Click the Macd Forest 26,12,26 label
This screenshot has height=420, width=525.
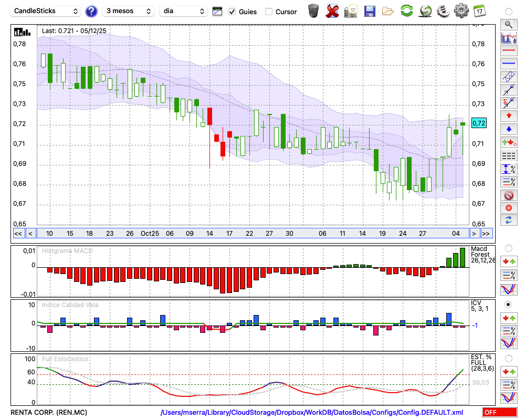coord(482,255)
